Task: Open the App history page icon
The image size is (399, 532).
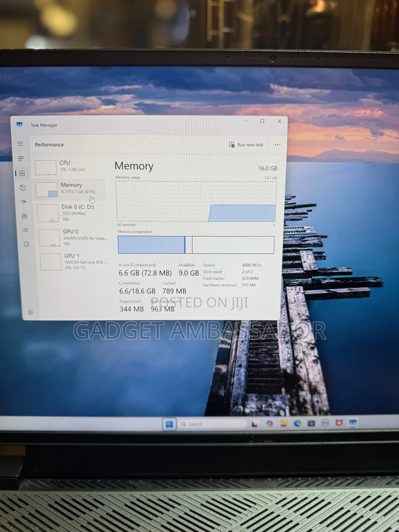Action: [x=23, y=187]
